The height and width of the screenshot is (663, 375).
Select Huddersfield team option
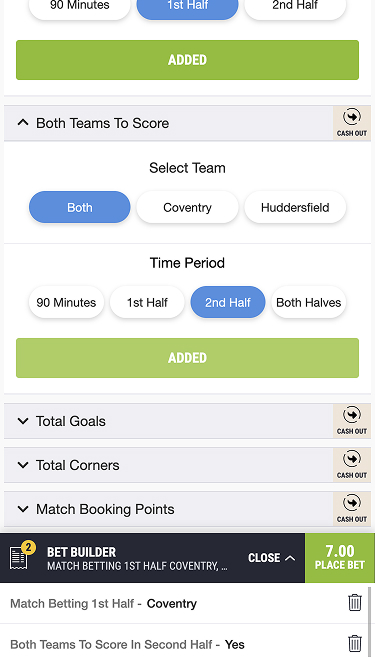tap(295, 207)
